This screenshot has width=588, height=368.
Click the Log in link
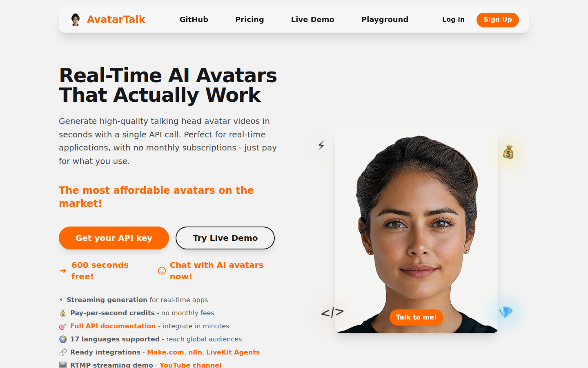tap(453, 19)
